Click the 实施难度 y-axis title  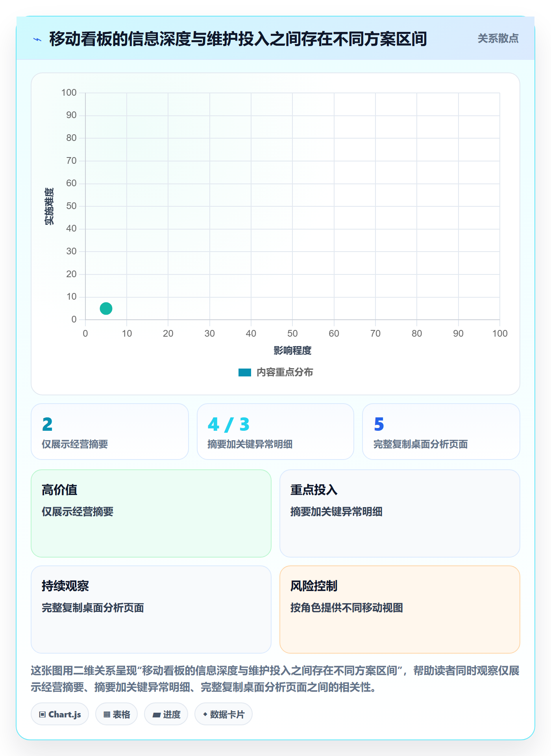49,206
